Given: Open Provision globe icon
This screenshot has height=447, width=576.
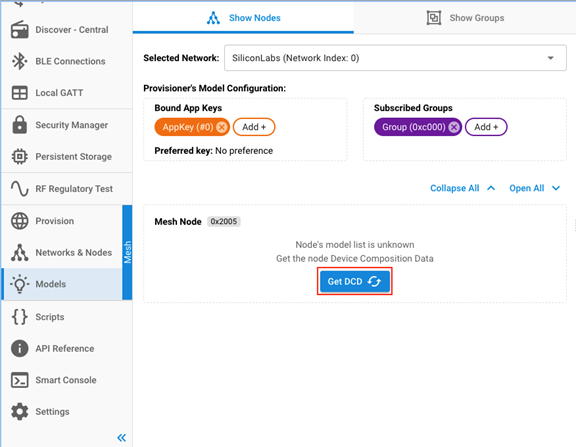Looking at the screenshot, I should point(19,221).
